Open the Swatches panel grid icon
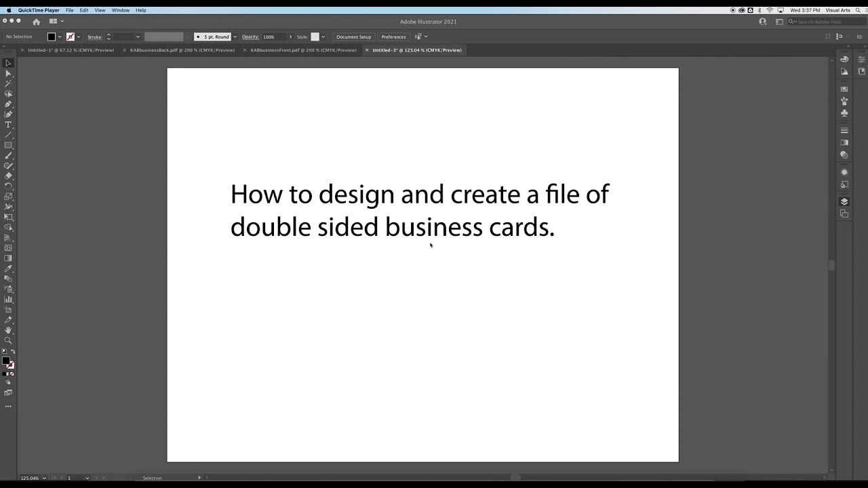The width and height of the screenshot is (868, 488). pos(844,89)
